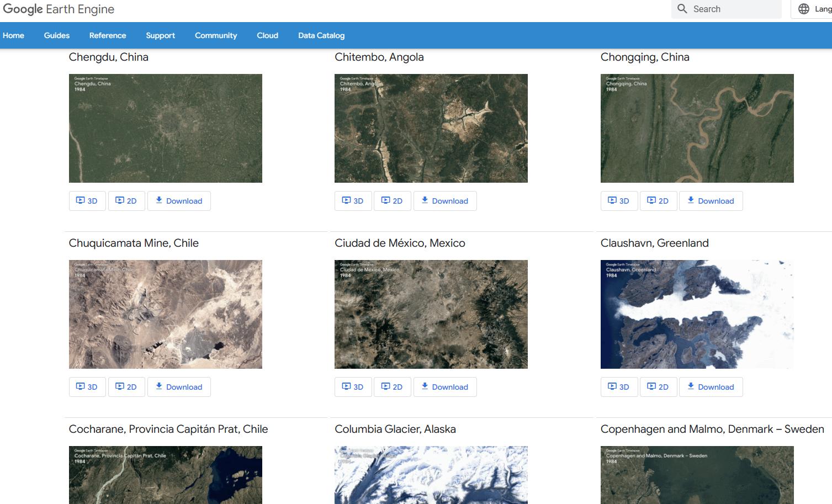832x504 pixels.
Task: Open Chitembo, Angola timelapse in 2D
Action: (391, 201)
